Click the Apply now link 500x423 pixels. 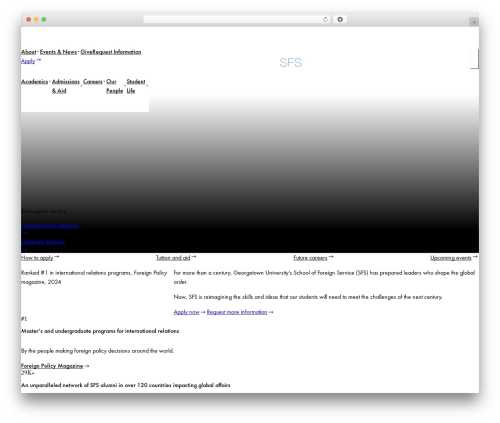pyautogui.click(x=186, y=312)
